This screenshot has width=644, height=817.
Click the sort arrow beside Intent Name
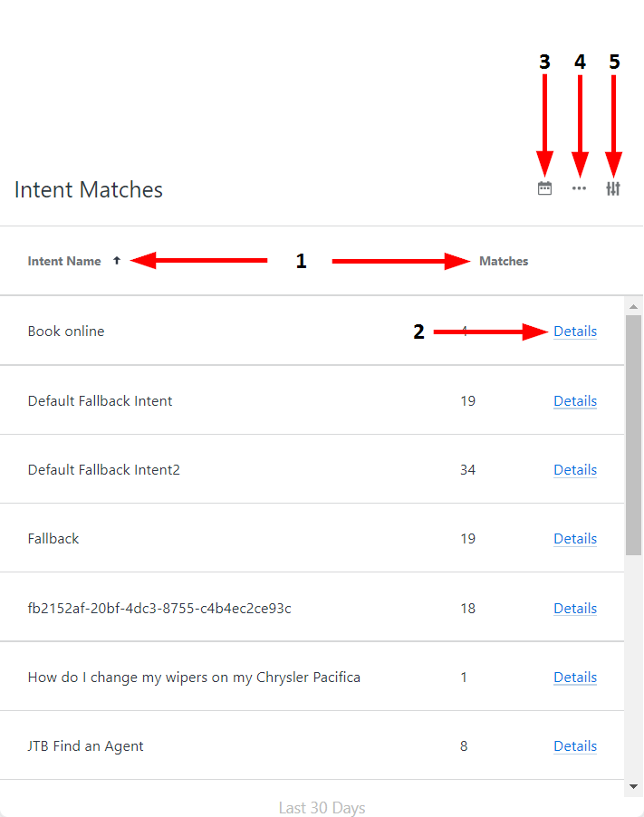pyautogui.click(x=116, y=261)
